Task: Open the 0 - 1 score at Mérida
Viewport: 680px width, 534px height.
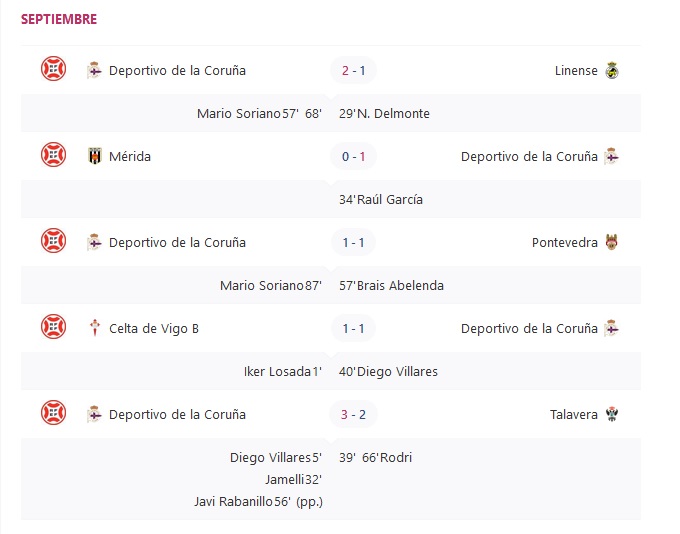Action: [354, 157]
